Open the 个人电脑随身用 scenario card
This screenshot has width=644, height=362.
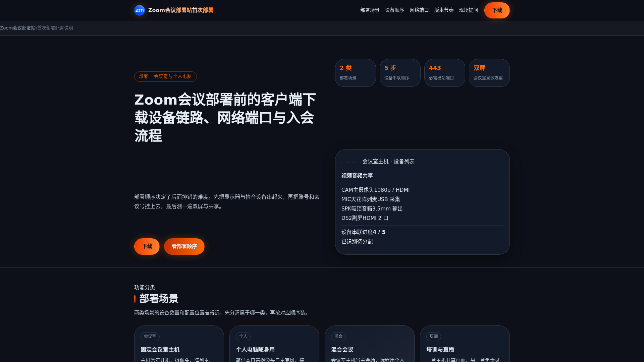[x=274, y=344]
